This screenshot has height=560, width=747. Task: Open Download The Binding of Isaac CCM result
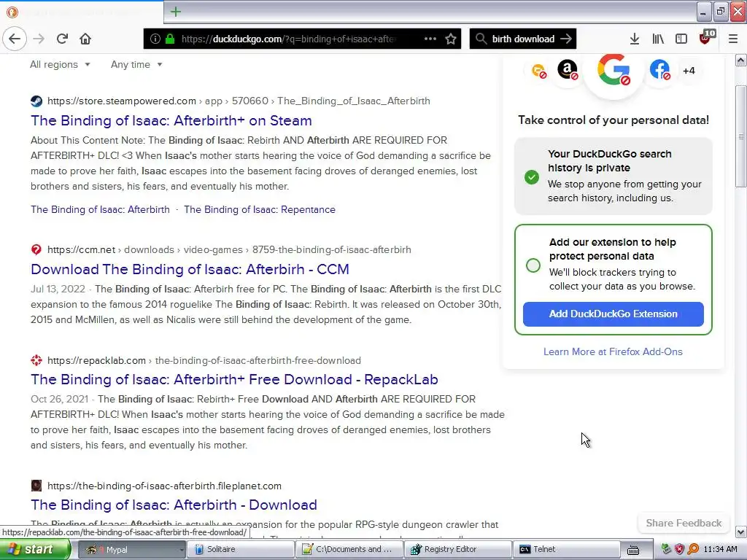coord(190,269)
